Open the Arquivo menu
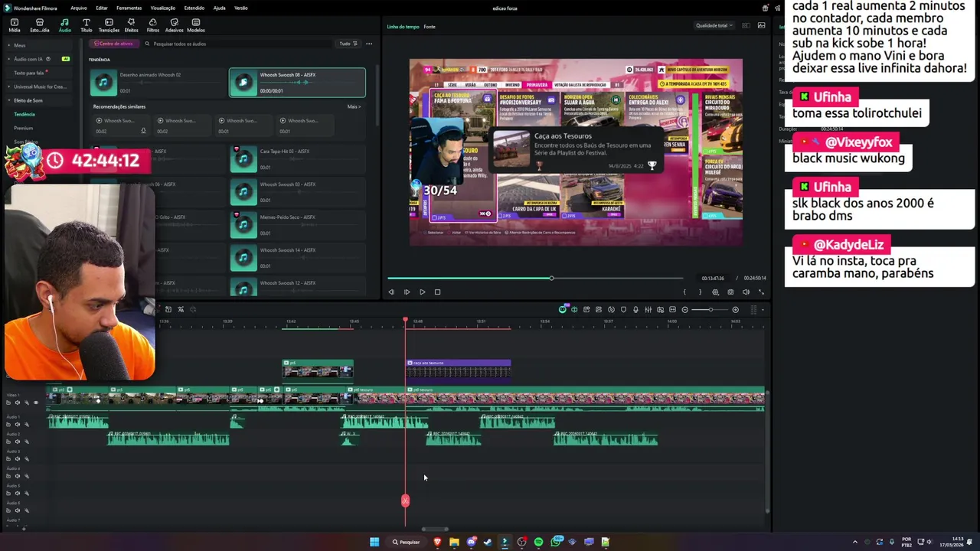 click(x=78, y=8)
